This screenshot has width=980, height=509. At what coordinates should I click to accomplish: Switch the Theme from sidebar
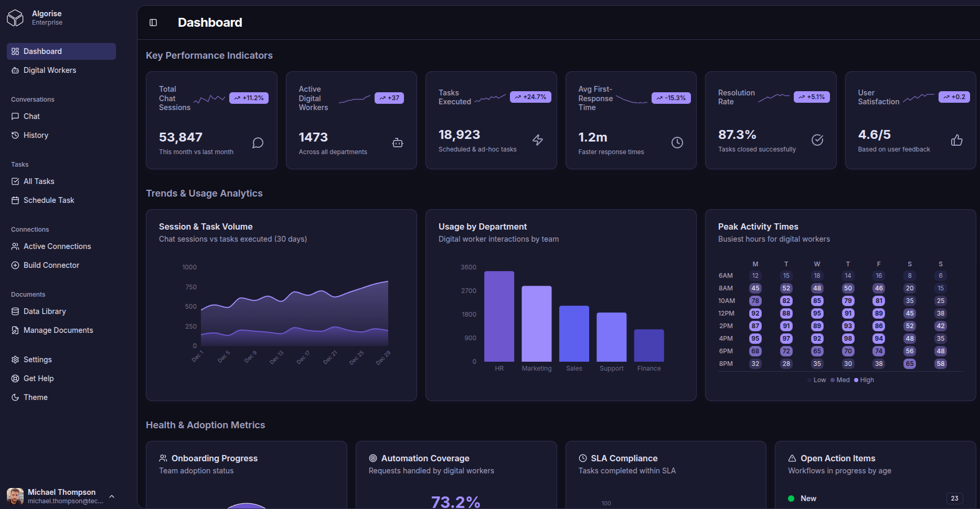tap(36, 397)
